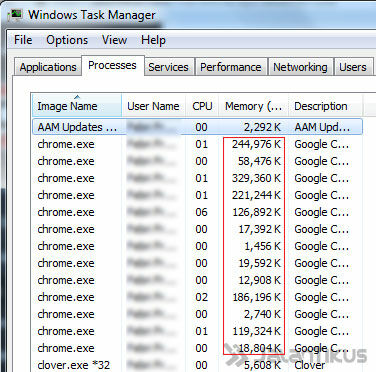Select chrome.exe using 1,456 K memory
The image size is (376, 372).
point(197,246)
